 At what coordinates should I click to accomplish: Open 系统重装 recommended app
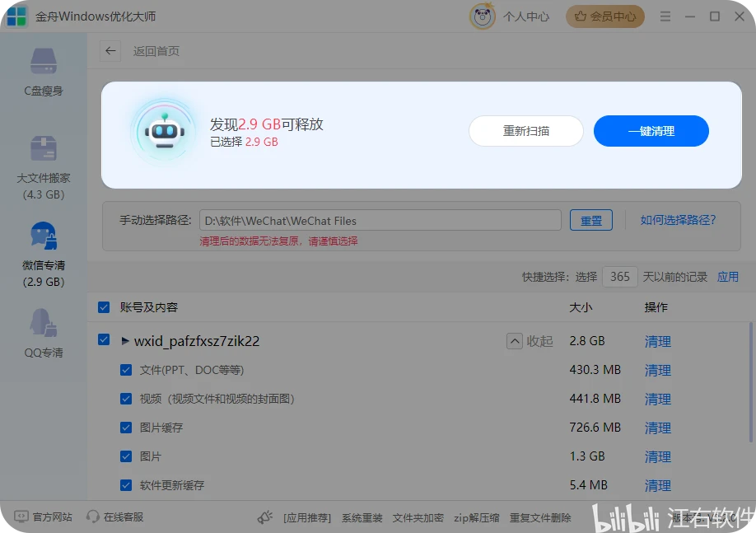coord(362,517)
